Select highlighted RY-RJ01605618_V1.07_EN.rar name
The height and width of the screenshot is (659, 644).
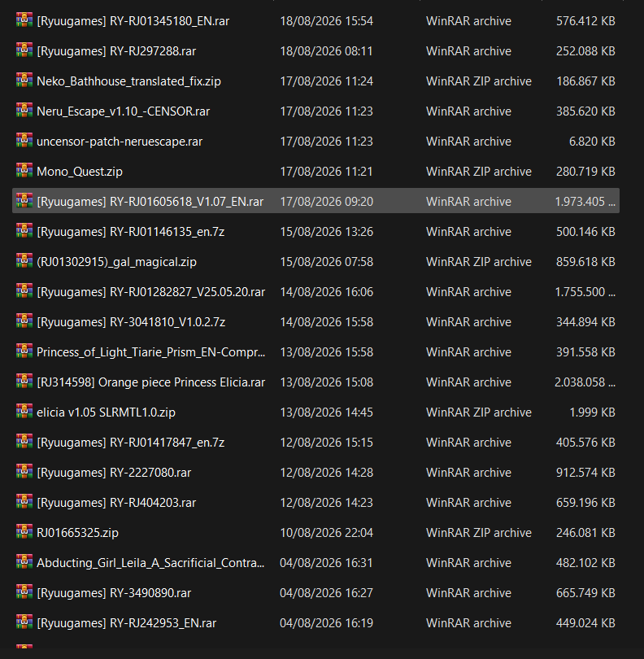click(x=150, y=202)
